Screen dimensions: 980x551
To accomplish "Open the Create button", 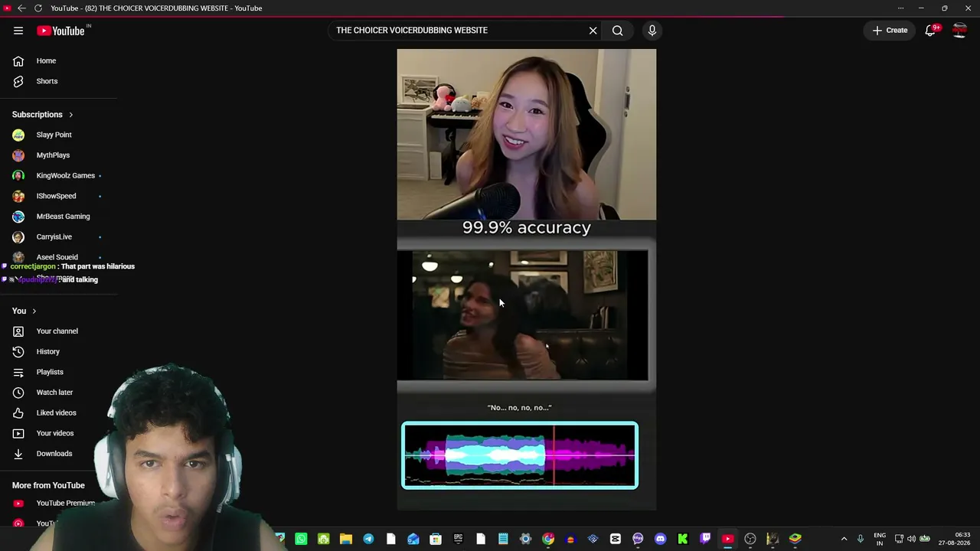I will click(x=890, y=31).
